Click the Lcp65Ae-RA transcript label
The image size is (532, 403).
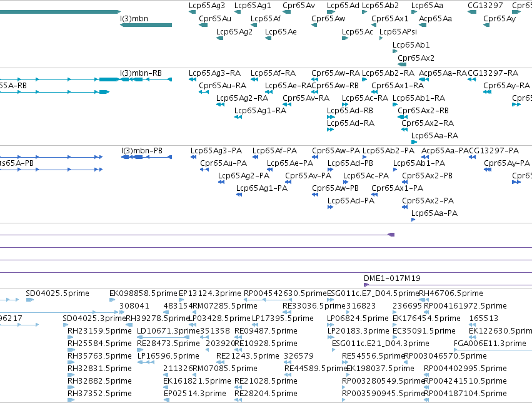[288, 86]
